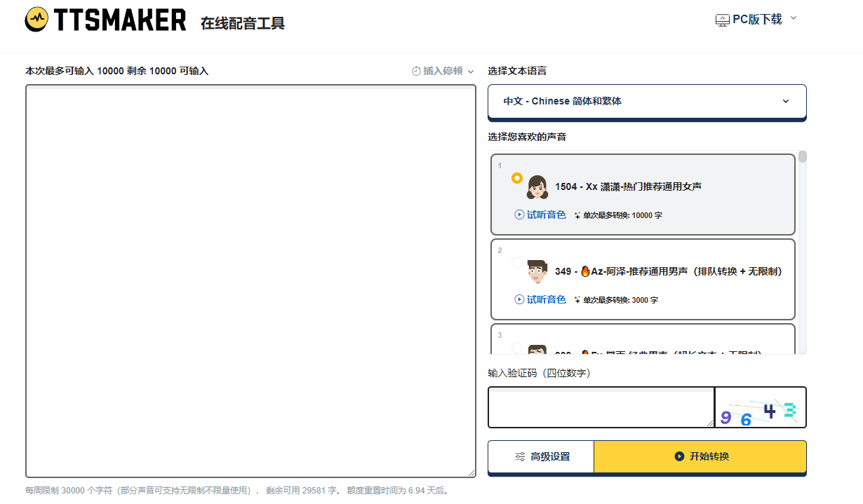Click voice title 1504 - Xx 潇潇-热门推荐通用女声
Viewport: 863px width, 504px height.
[x=628, y=186]
